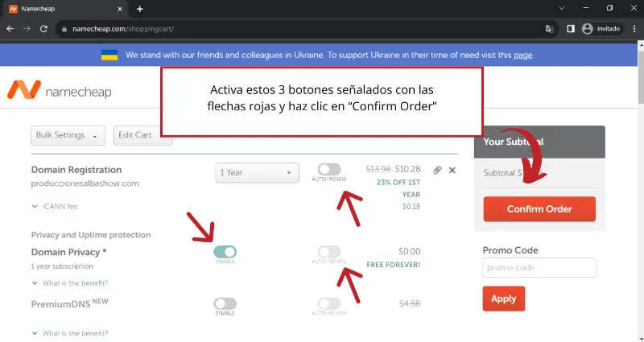Open a new browser tab
This screenshot has width=644, height=342.
(139, 9)
